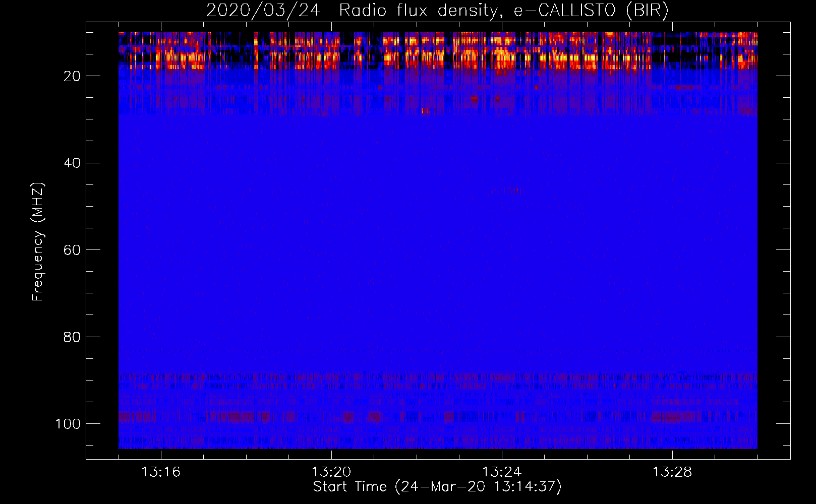816x504 pixels.
Task: Click the 13:16 time tick label
Action: click(x=161, y=472)
